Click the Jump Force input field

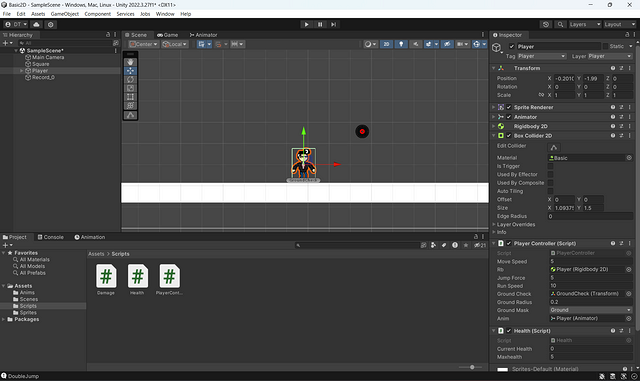(x=591, y=278)
